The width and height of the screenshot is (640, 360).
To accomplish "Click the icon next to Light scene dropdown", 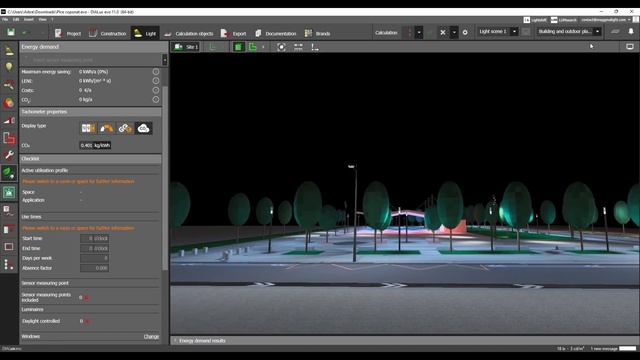I will [x=526, y=31].
